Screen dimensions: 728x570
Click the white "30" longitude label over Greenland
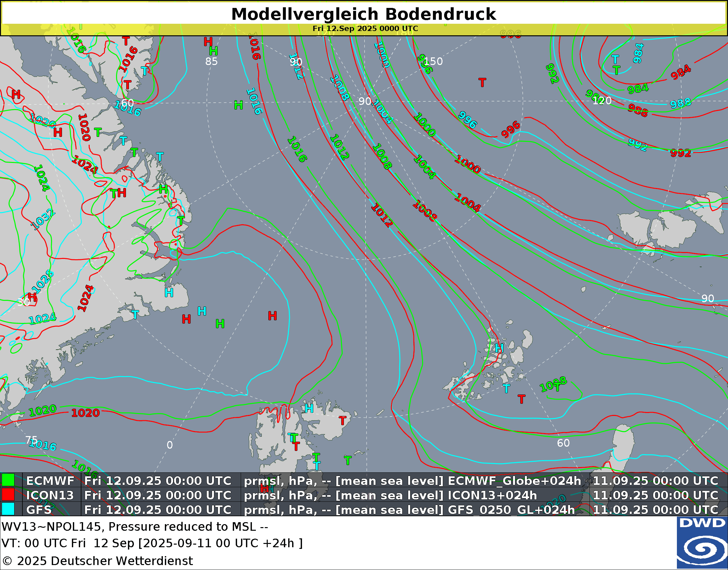[x=24, y=302]
